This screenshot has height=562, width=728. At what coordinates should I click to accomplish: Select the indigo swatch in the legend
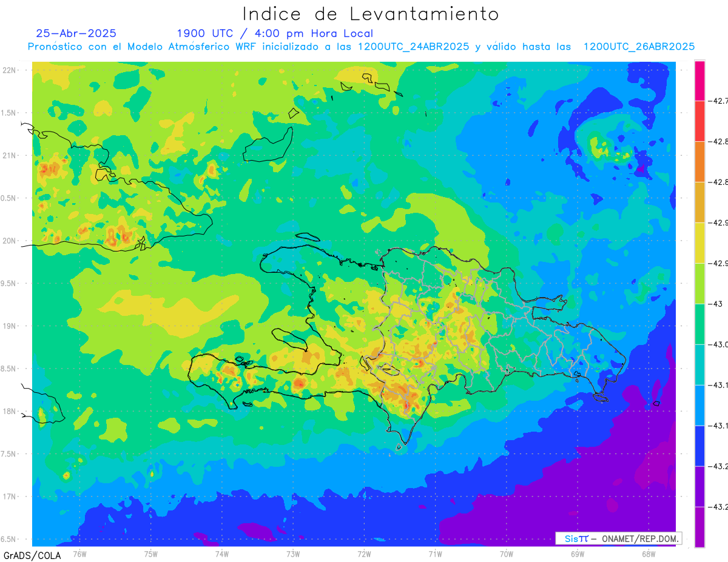pos(699,487)
